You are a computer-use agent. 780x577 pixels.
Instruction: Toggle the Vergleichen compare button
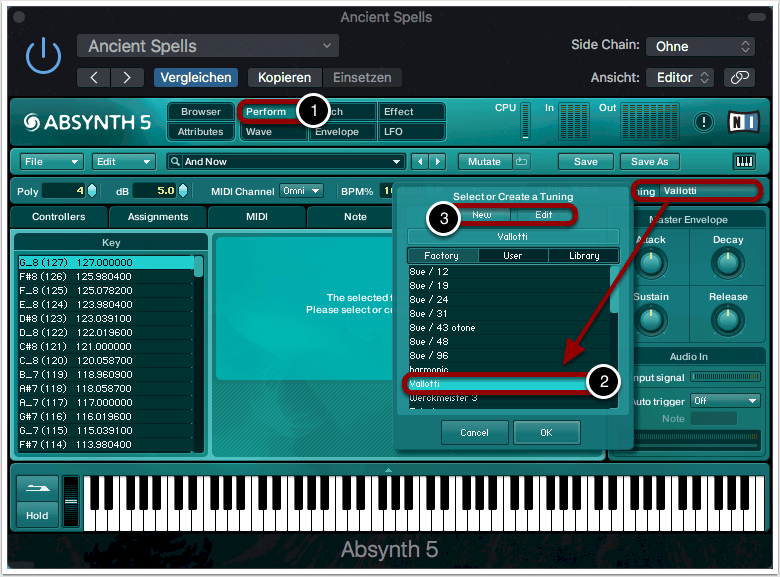click(196, 77)
